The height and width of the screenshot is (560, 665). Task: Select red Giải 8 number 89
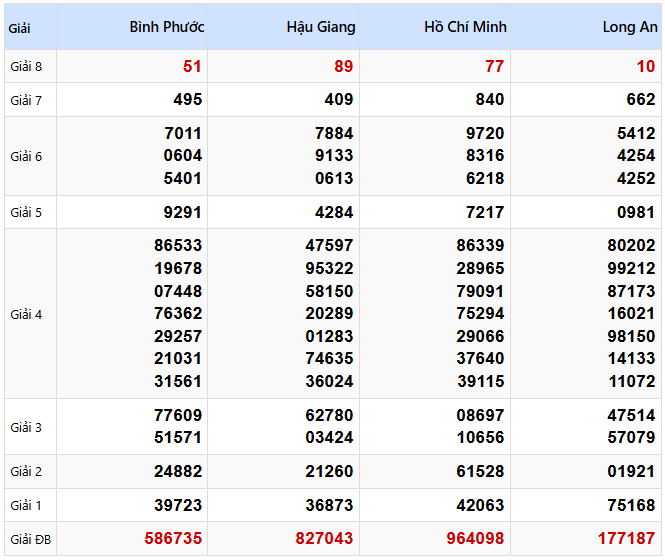click(x=343, y=67)
